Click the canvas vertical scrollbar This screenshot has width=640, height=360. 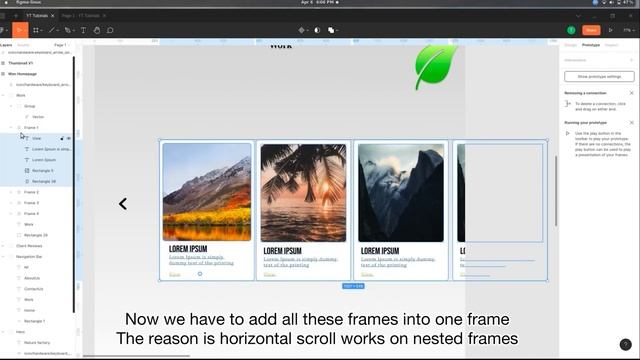[556, 191]
